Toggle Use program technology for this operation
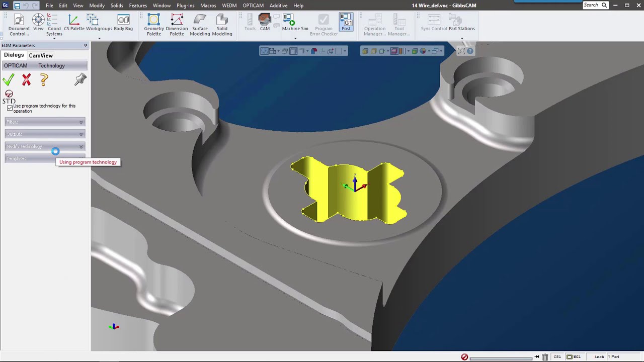The image size is (644, 362). (x=10, y=108)
